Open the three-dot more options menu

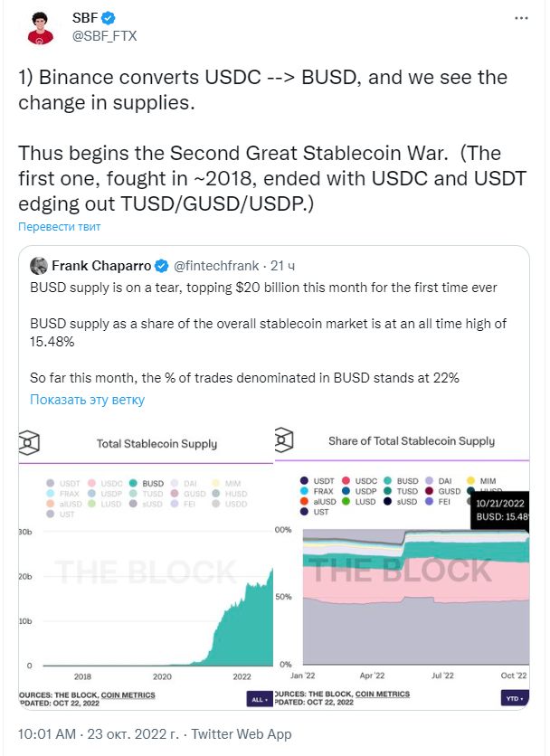[521, 18]
